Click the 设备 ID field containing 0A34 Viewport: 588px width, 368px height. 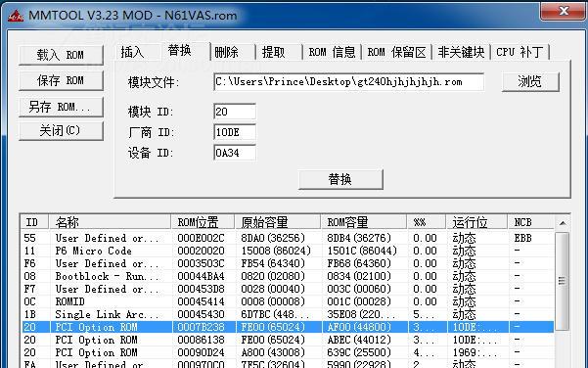point(235,153)
